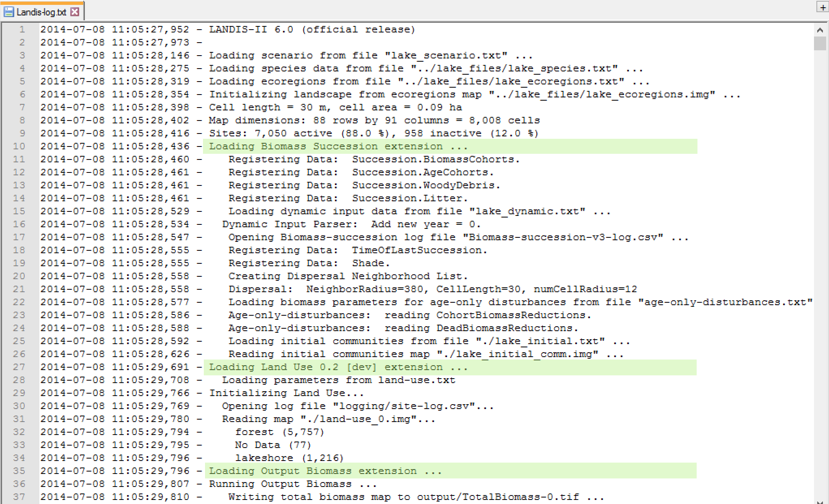The image size is (829, 504).
Task: Click the plus button at top right
Action: [x=823, y=7]
